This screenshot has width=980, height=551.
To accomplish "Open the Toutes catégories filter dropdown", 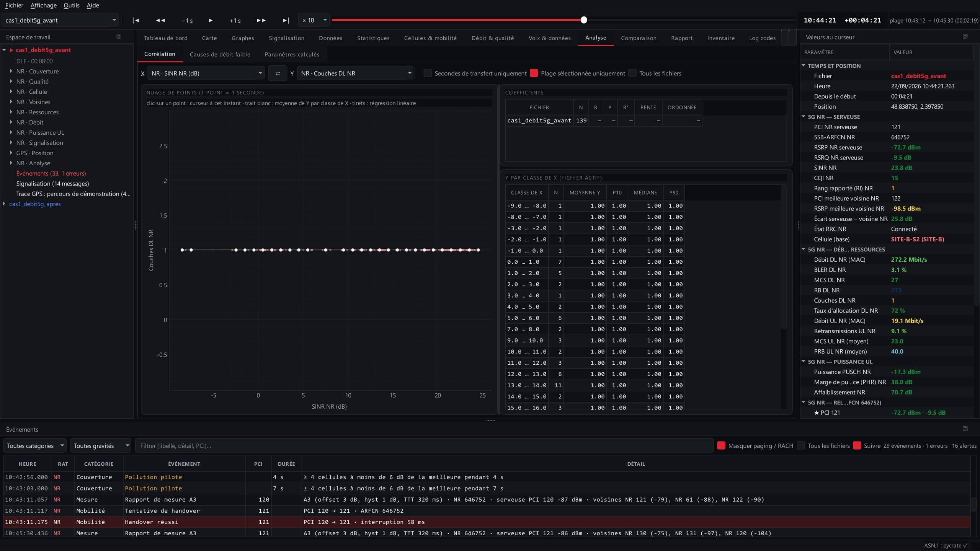I will click(35, 446).
